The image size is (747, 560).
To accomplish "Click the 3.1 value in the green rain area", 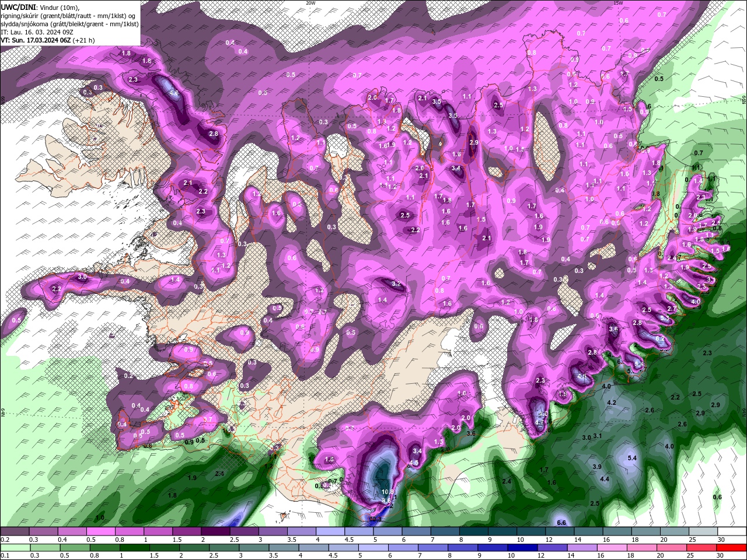I will 598,436.
